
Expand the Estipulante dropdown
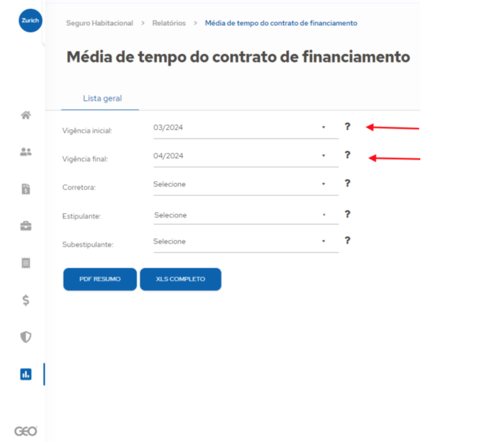[246, 215]
